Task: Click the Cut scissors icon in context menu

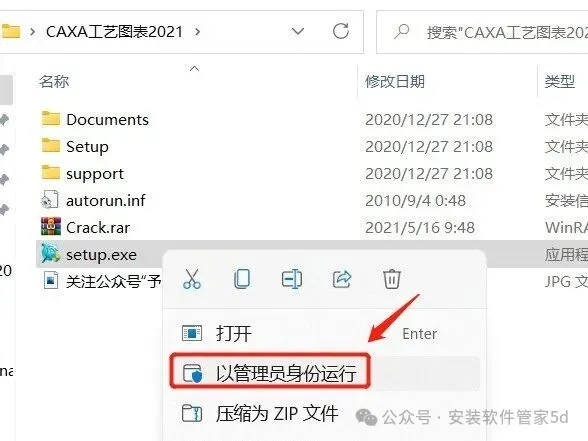Action: [x=192, y=279]
